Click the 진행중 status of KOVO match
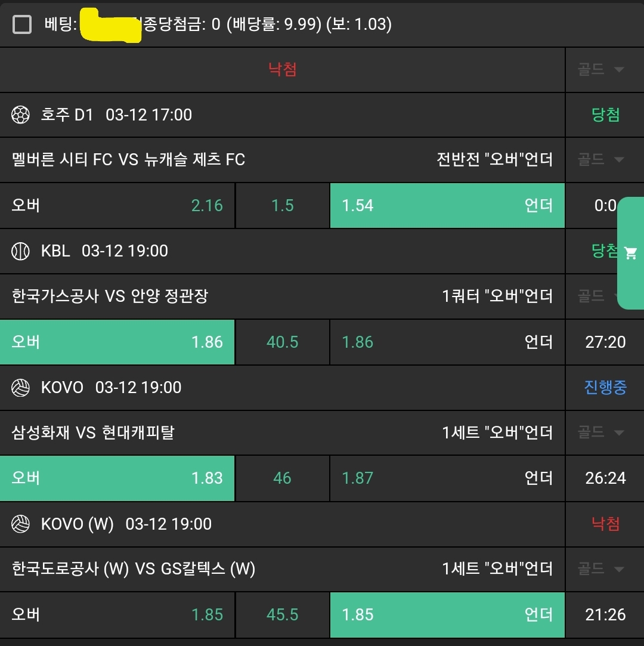This screenshot has width=644, height=646. (x=605, y=388)
